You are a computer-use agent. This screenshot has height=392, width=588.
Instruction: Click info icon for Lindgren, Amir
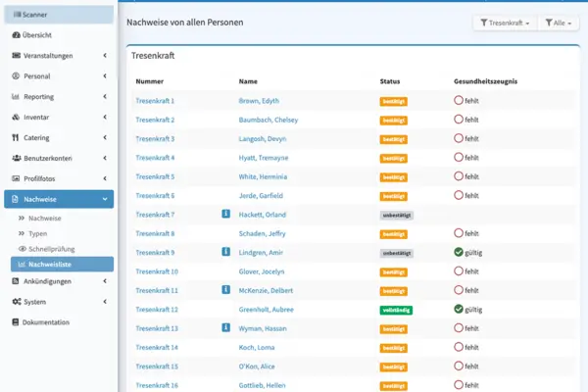(x=225, y=252)
